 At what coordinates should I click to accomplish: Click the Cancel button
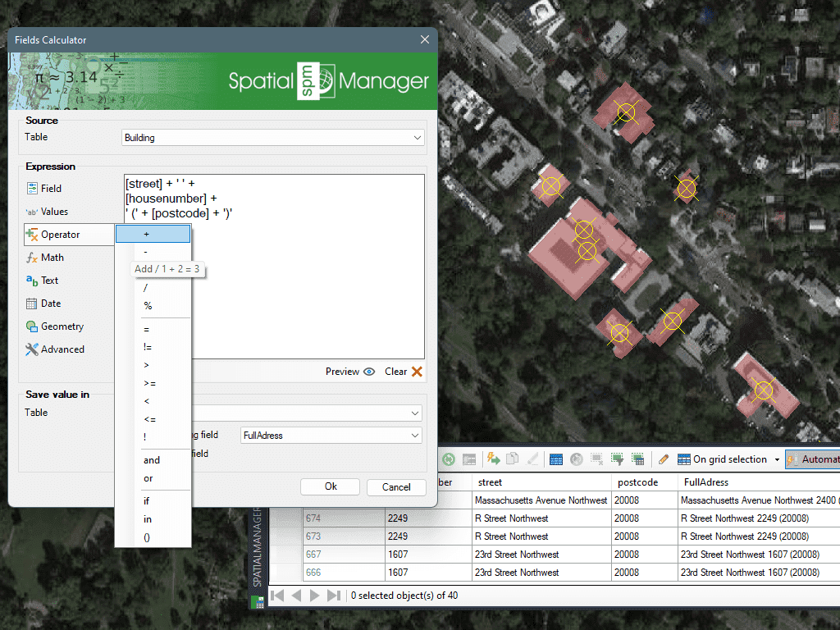point(396,487)
